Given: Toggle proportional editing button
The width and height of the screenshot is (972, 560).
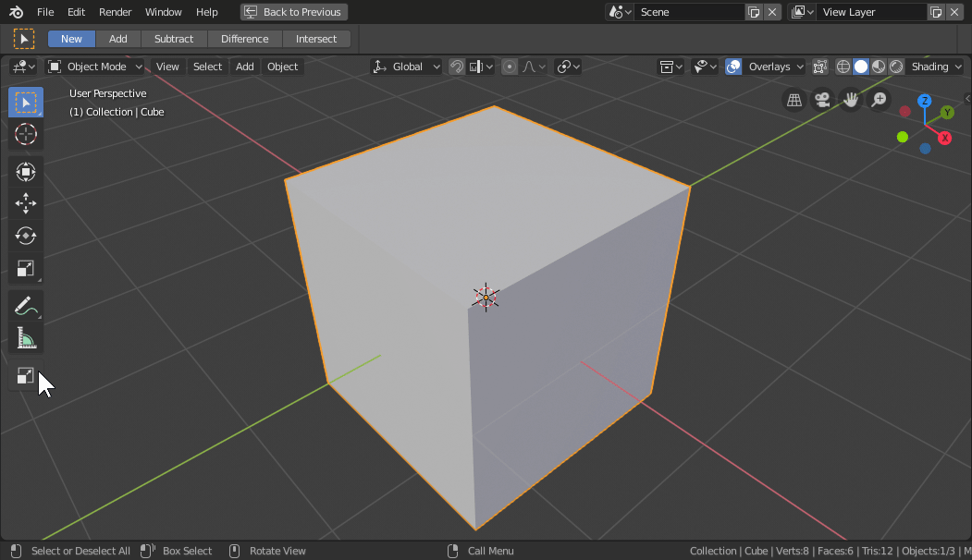Looking at the screenshot, I should [x=510, y=67].
